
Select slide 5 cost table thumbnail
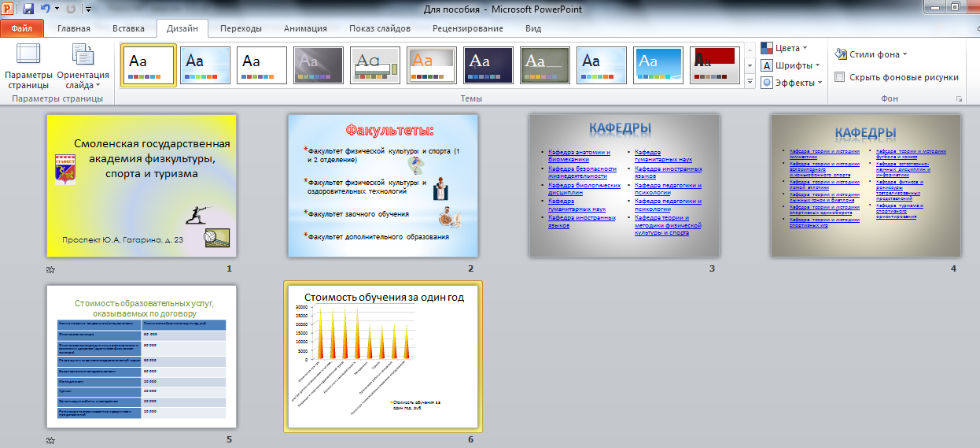pos(142,357)
